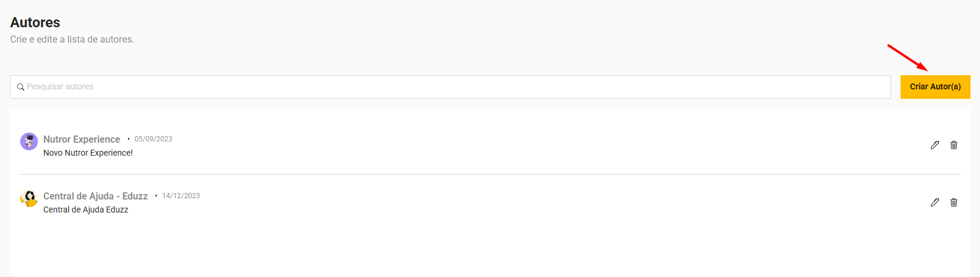Delete Central de Ajuda author with trash icon
The height and width of the screenshot is (277, 980).
tap(954, 202)
